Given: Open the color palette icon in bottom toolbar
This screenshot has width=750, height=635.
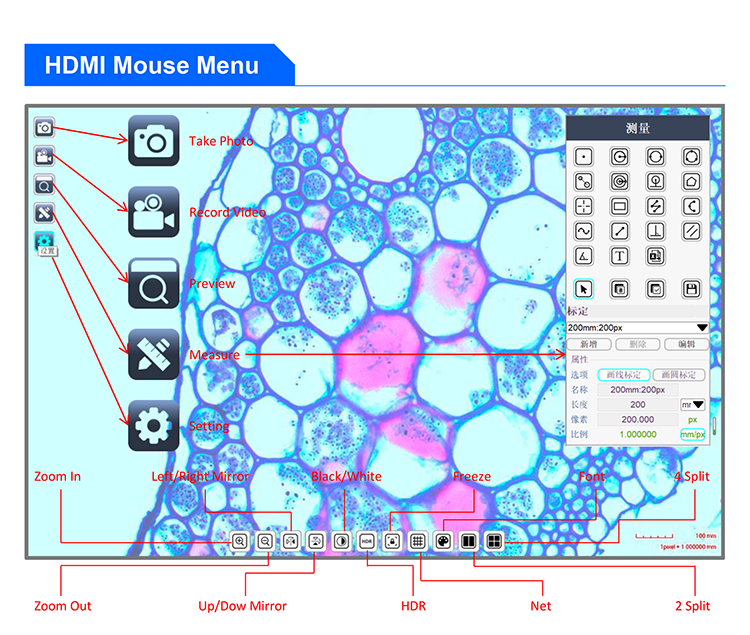Looking at the screenshot, I should tap(443, 541).
